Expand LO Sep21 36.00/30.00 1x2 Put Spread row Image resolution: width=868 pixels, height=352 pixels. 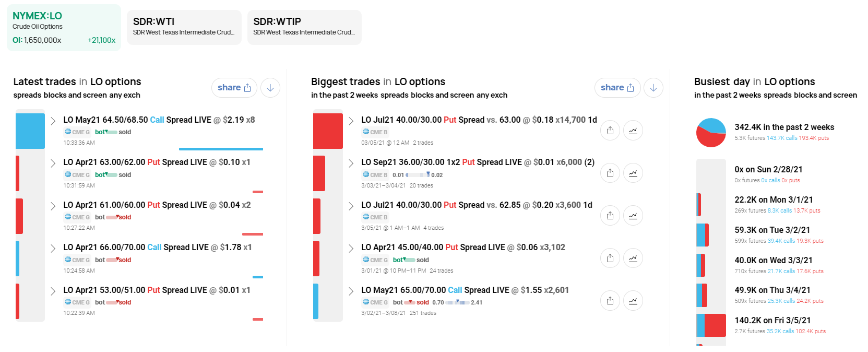coord(351,163)
